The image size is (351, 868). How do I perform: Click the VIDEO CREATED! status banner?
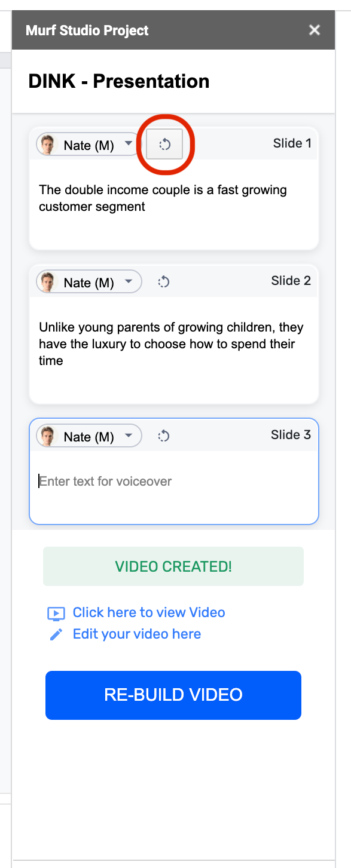[173, 566]
